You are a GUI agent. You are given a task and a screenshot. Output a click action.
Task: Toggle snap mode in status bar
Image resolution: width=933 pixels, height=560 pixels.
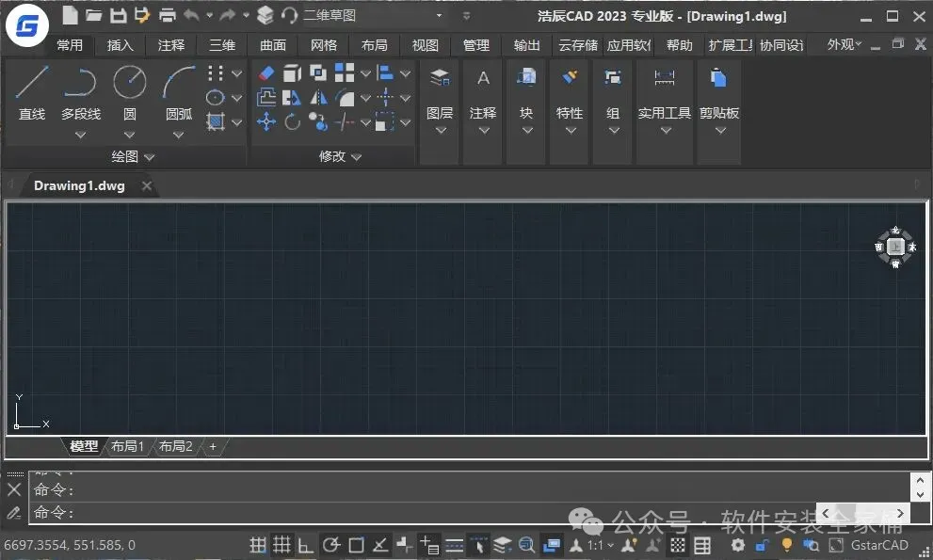coord(258,545)
